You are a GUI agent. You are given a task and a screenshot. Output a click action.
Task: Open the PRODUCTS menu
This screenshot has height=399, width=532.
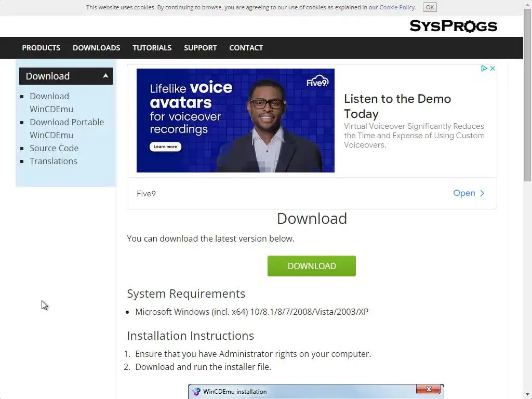41,48
